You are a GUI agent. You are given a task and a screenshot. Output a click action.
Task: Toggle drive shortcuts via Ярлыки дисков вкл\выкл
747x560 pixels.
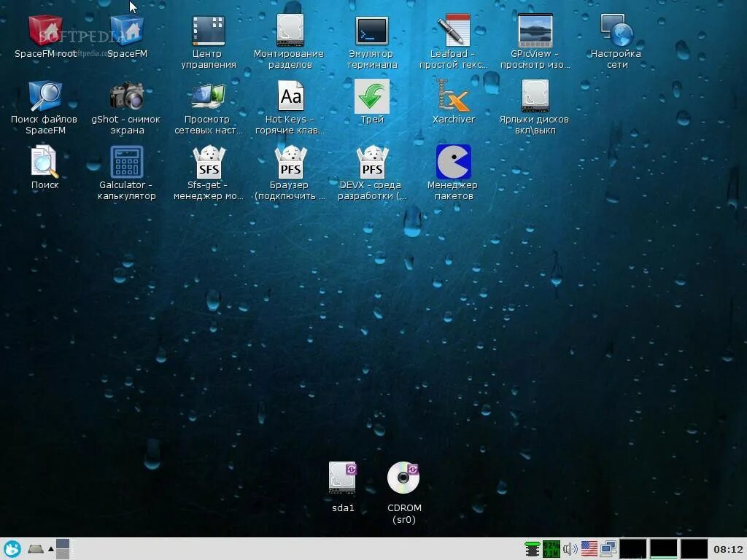(535, 95)
